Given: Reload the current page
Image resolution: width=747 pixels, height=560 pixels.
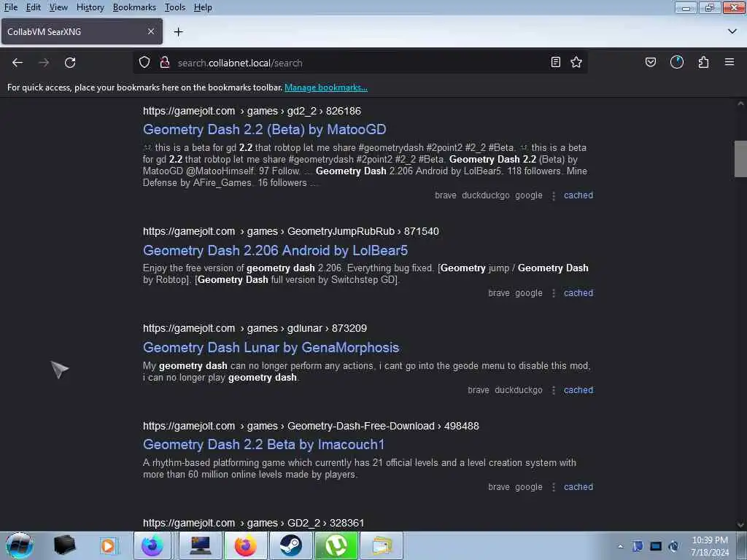Looking at the screenshot, I should click(70, 63).
